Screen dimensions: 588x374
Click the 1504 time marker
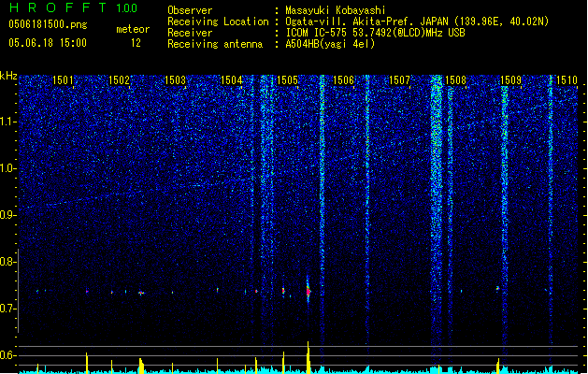(232, 80)
